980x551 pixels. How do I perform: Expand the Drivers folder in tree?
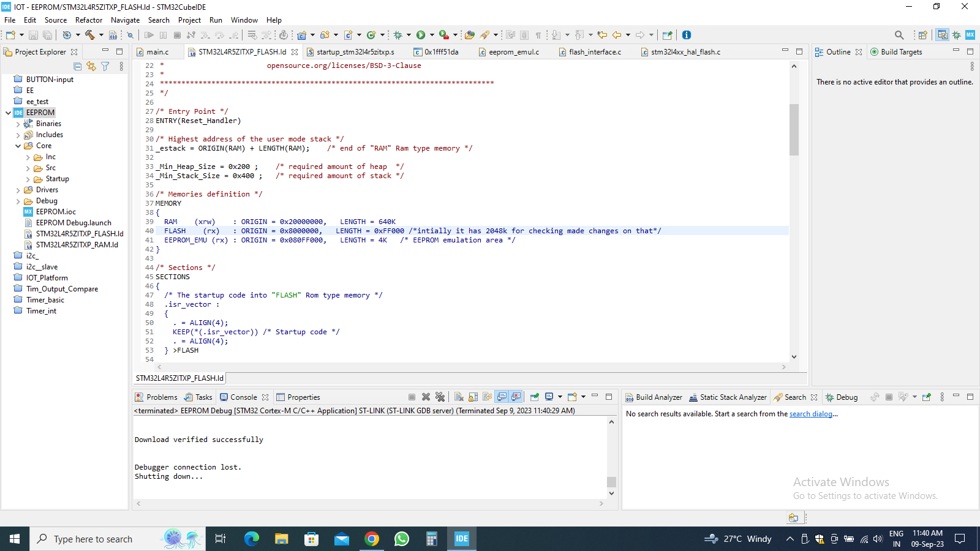point(18,190)
